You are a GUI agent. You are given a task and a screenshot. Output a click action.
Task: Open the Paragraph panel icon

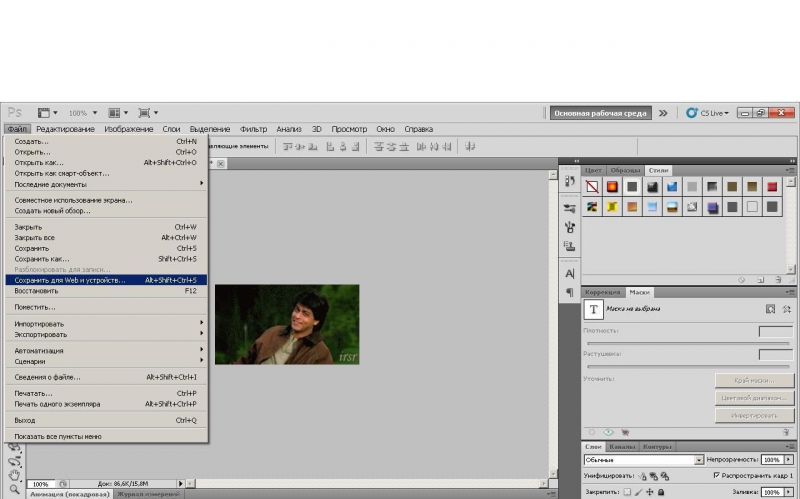[569, 292]
